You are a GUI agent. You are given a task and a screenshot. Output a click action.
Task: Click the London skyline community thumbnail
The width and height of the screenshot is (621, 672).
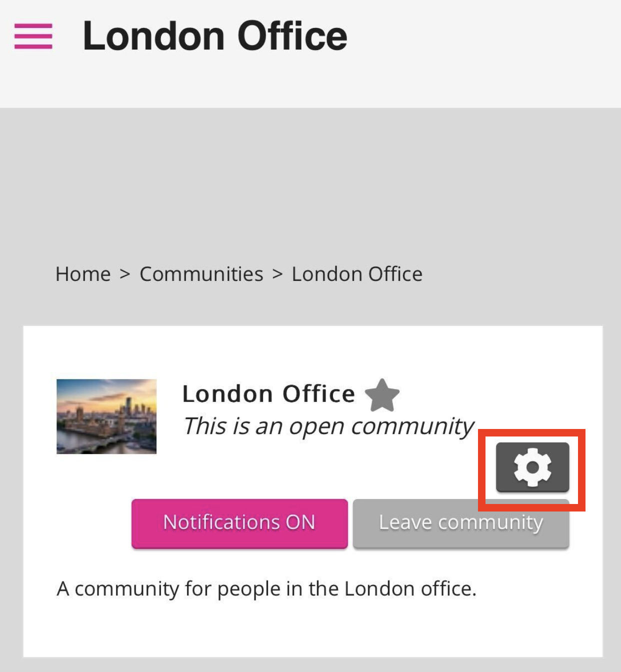[x=106, y=416]
